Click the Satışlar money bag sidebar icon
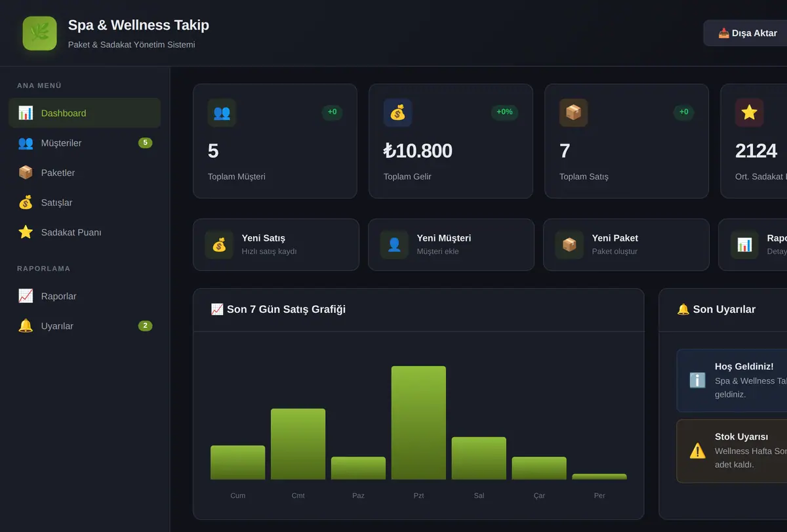The image size is (787, 532). (x=26, y=203)
